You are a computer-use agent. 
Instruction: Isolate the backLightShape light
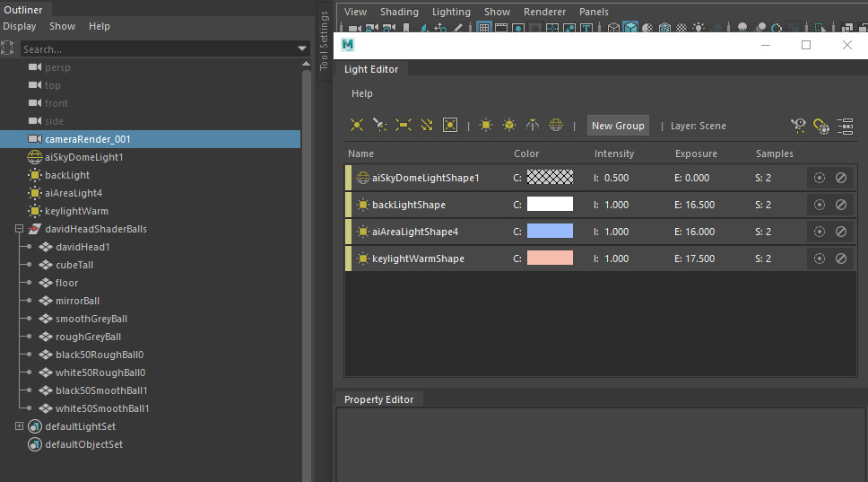[820, 205]
